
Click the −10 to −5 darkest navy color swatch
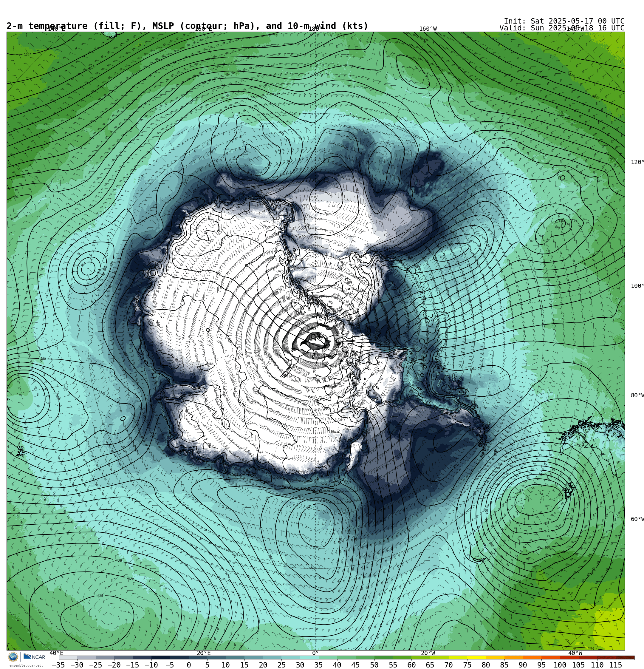tap(161, 657)
